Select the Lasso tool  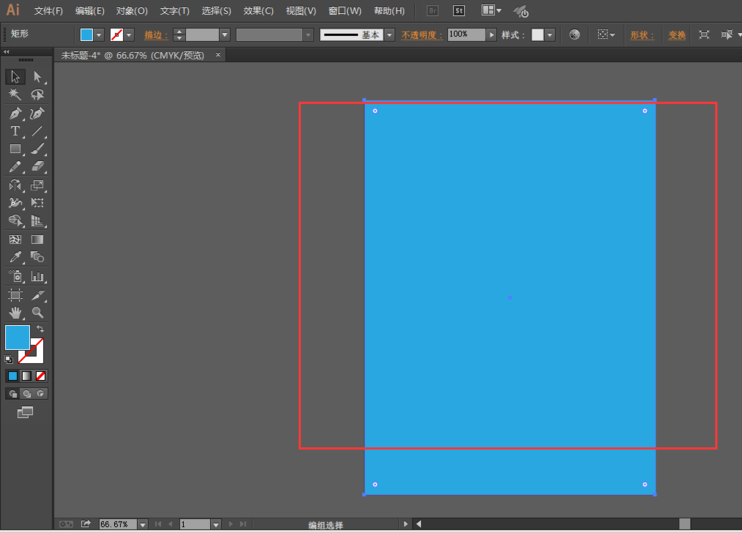37,95
